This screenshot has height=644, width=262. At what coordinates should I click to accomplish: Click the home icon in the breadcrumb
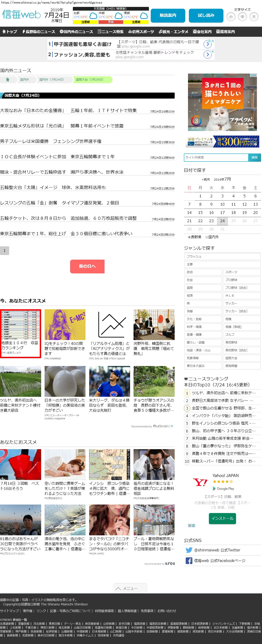(8, 80)
